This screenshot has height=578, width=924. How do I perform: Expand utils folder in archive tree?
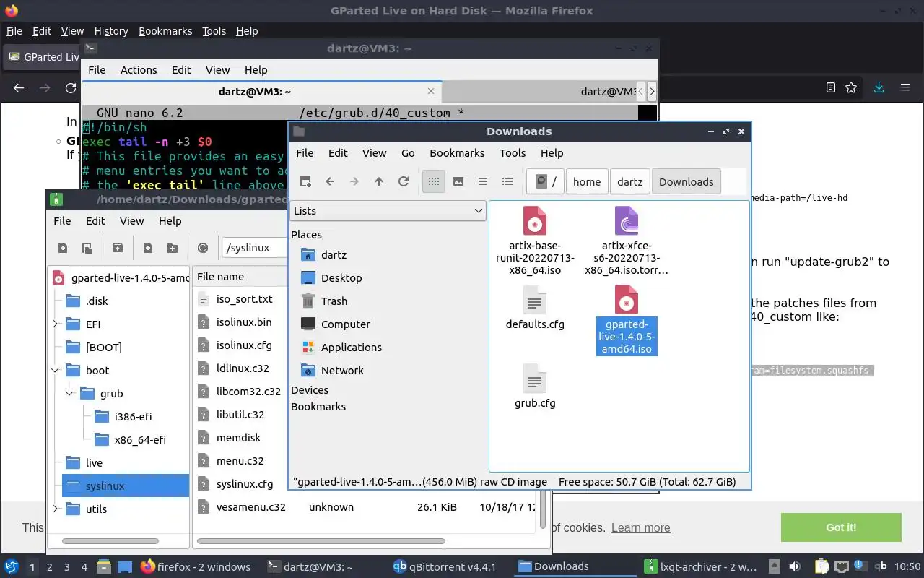point(56,509)
